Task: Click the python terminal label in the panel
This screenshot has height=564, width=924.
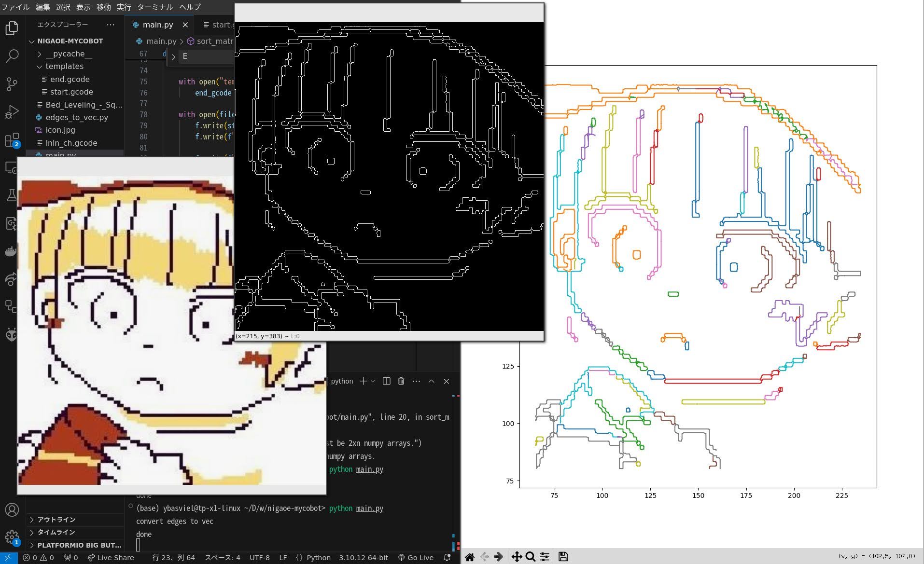Action: (x=342, y=381)
